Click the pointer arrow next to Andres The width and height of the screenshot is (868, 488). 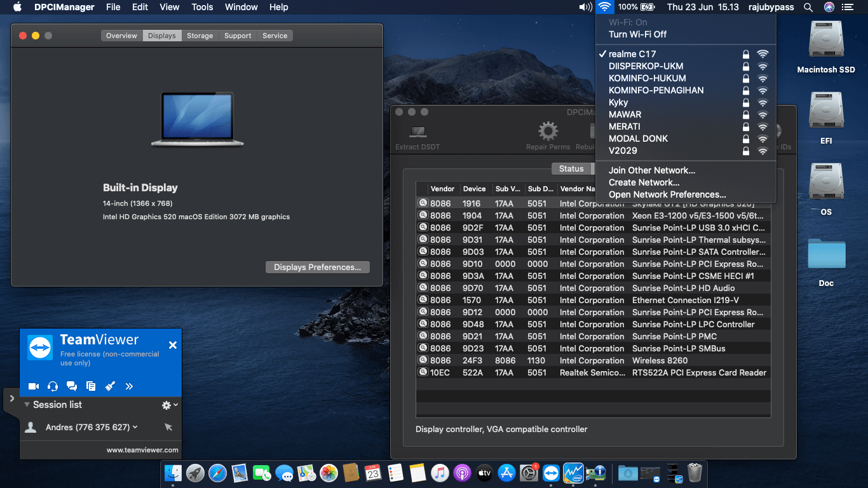point(168,428)
